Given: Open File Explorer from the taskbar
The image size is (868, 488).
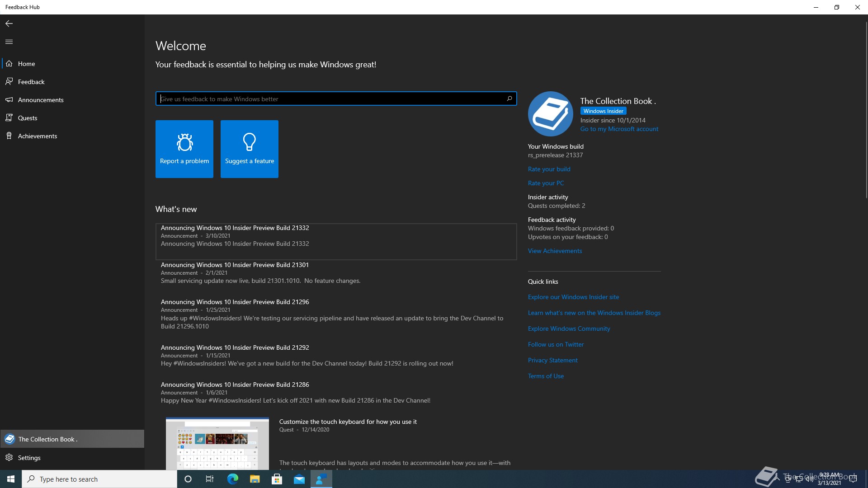Looking at the screenshot, I should pos(255,479).
